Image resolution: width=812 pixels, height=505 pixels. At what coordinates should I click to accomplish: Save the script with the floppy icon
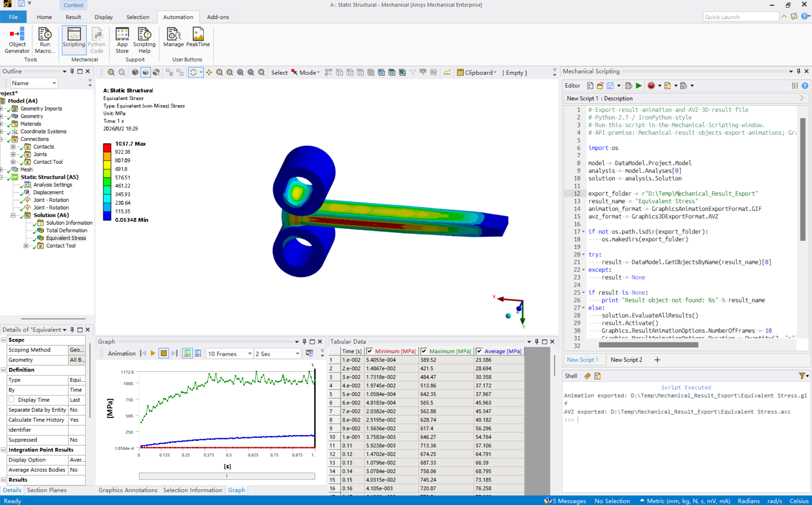point(610,86)
